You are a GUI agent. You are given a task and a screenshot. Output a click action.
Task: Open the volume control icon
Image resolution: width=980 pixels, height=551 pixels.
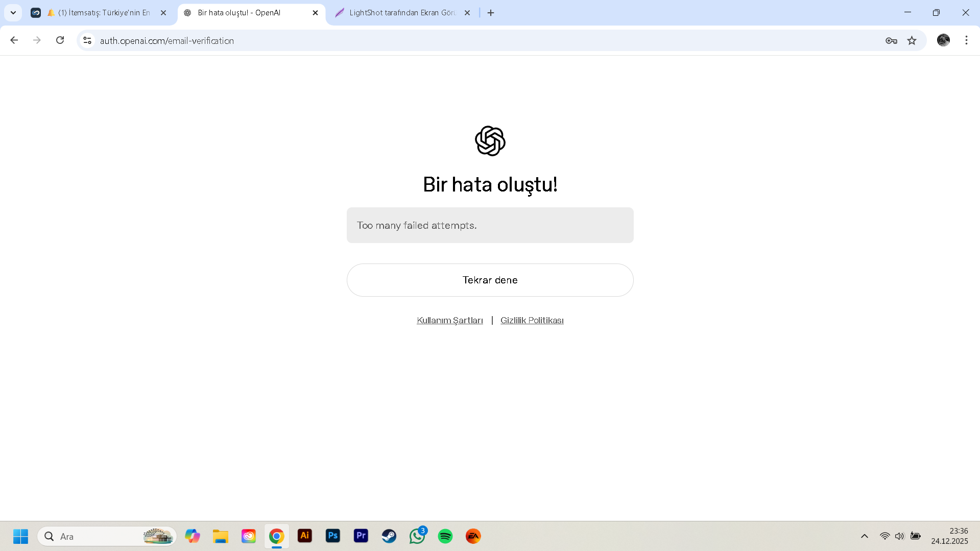[900, 536]
